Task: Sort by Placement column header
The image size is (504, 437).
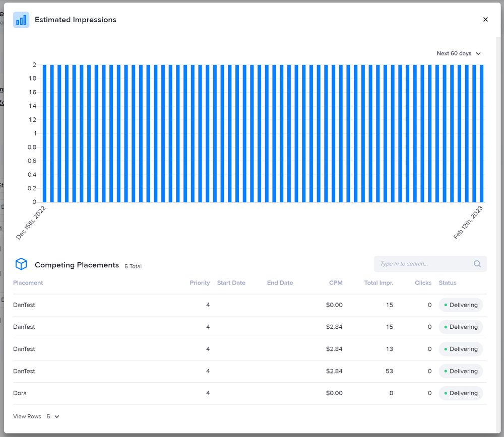Action: tap(28, 283)
